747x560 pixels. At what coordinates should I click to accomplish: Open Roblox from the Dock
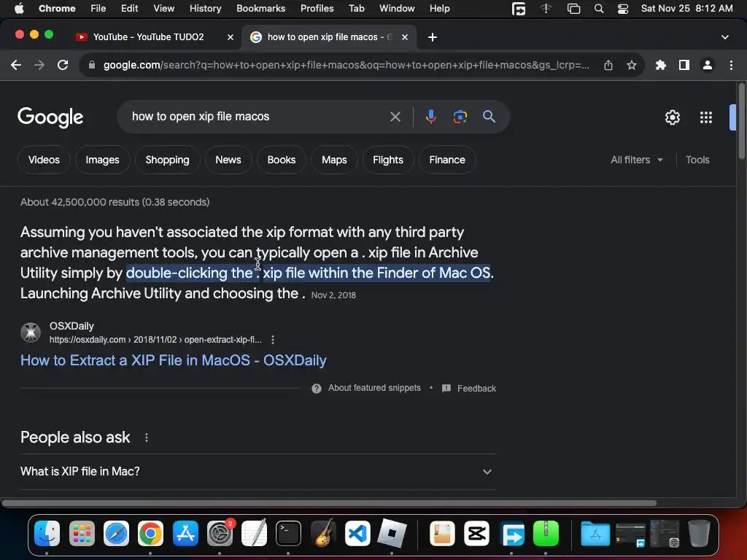[x=392, y=533]
